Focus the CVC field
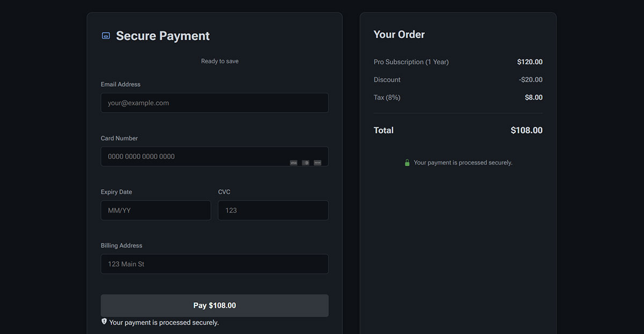644x334 pixels. tap(273, 210)
